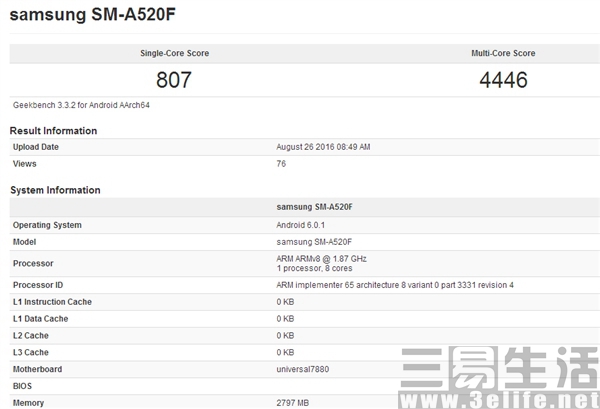Click the Processor row label

point(33,263)
